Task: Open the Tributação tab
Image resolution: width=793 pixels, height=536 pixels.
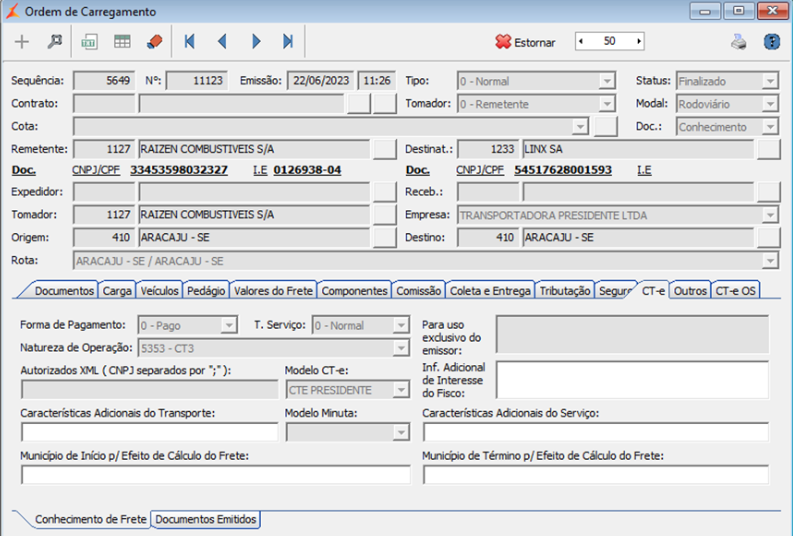Action: coord(565,291)
